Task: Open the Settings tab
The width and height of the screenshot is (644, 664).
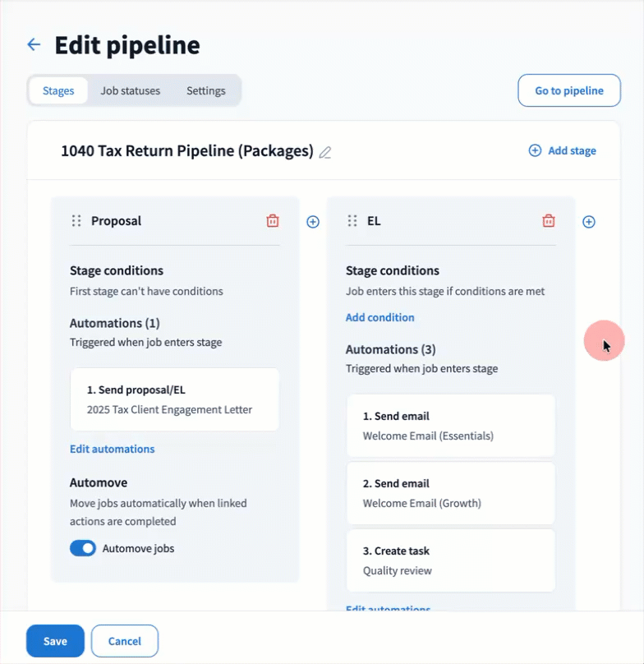Action: 205,90
